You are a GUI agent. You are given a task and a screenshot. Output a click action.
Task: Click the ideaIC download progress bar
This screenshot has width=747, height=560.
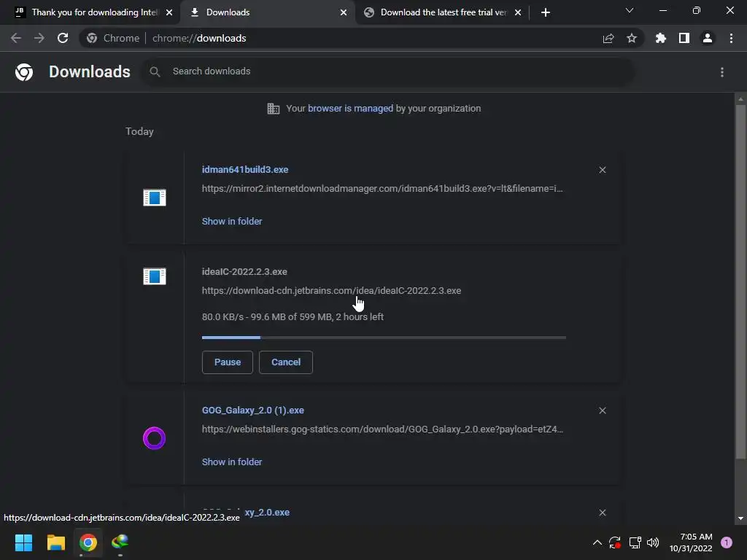point(384,338)
